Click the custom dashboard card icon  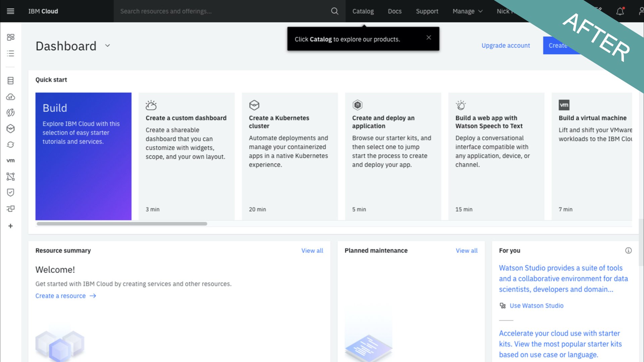point(151,105)
